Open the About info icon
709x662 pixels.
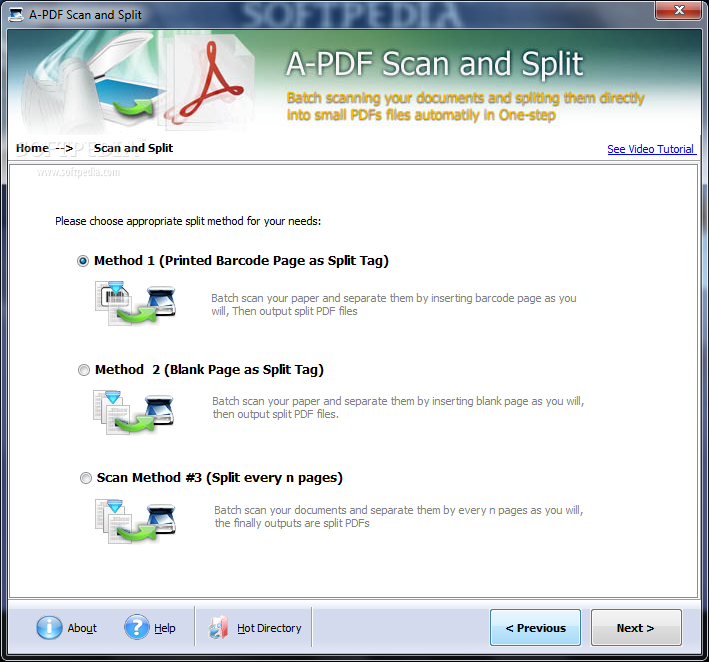[49, 628]
